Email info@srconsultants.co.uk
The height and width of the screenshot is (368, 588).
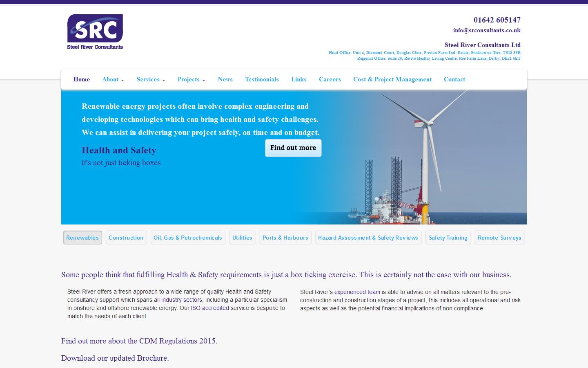click(487, 30)
